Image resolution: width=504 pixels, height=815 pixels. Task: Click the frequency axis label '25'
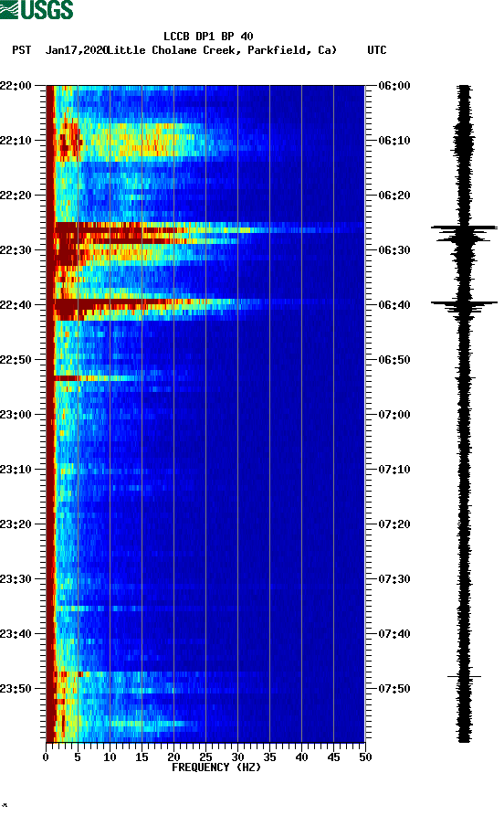click(205, 757)
